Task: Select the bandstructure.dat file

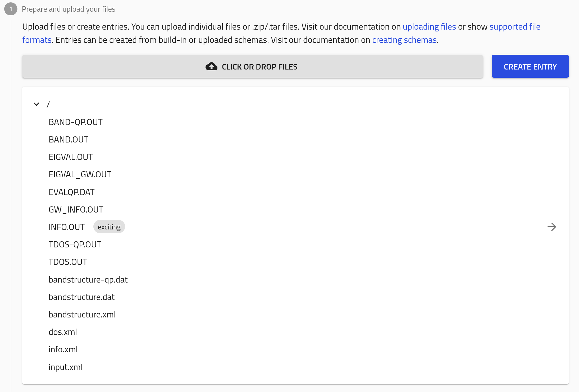Action: click(81, 297)
